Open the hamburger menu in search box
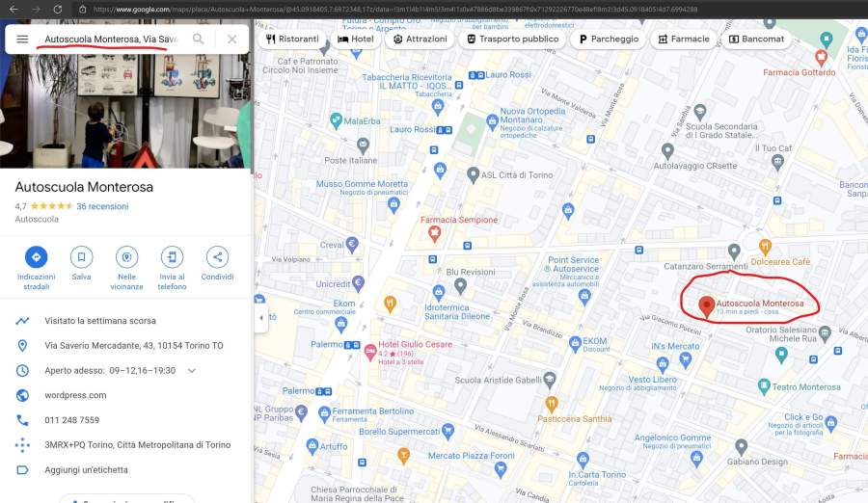The height and width of the screenshot is (503, 868). click(x=22, y=40)
